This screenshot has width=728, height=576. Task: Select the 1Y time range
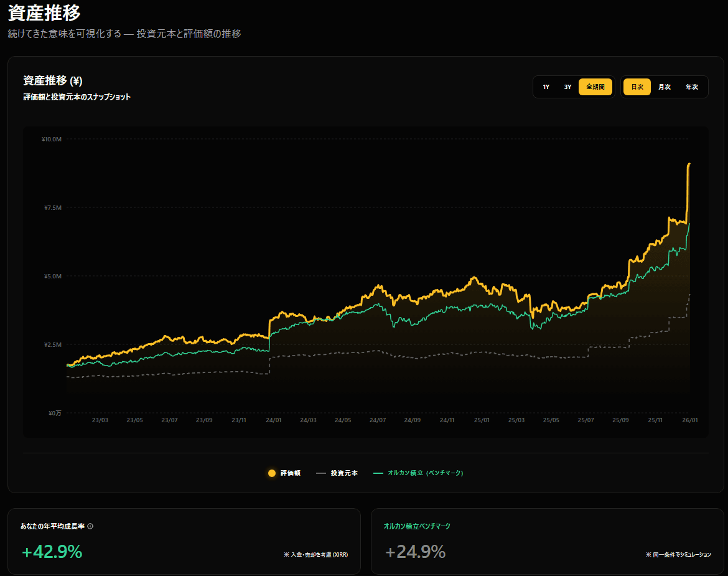point(546,87)
